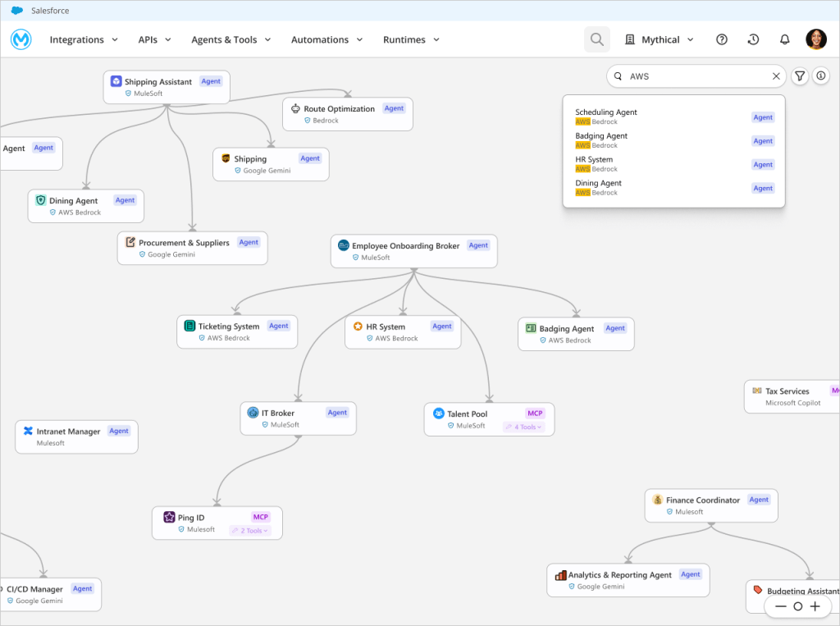Click the history clock icon in the toolbar

753,39
